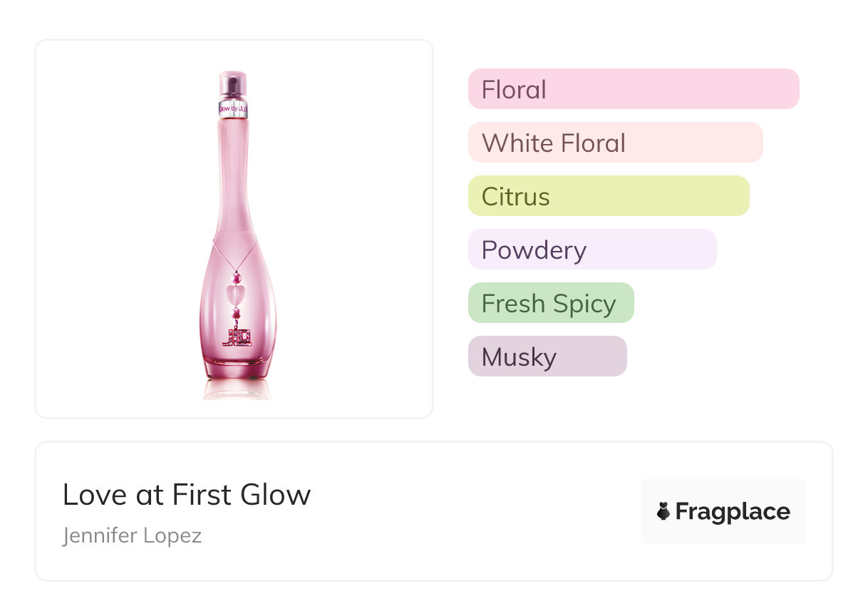Viewport: 868px width, 616px height.
Task: Select the pink Floral accord bar
Action: pyautogui.click(x=633, y=89)
